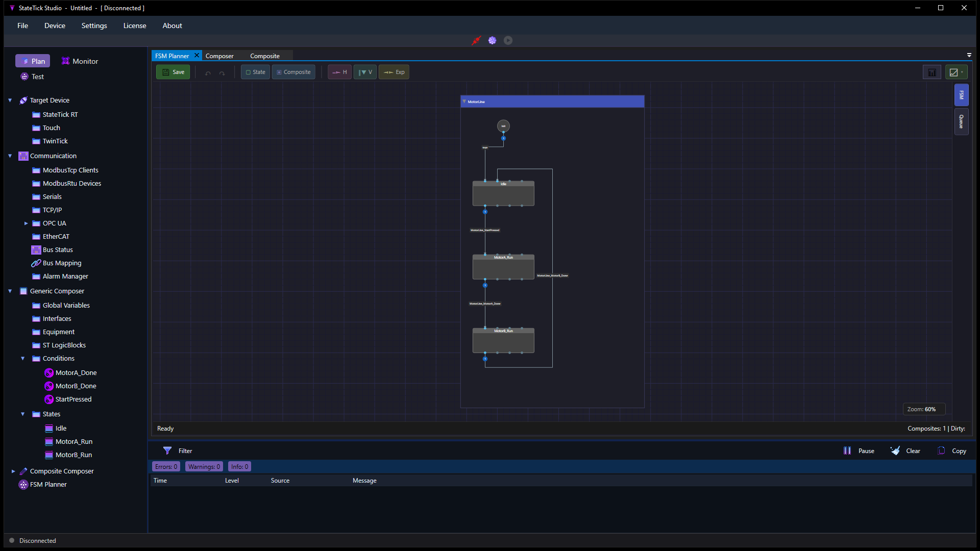Click the MotorA_Done condition icon

[49, 373]
